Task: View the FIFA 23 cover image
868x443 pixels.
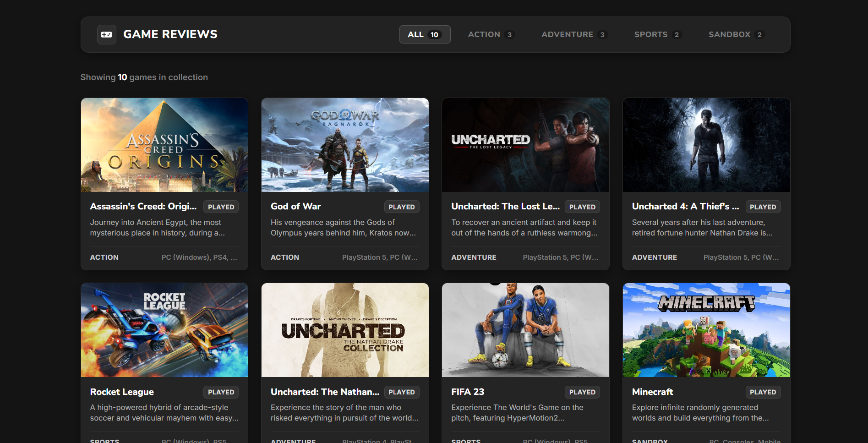Action: point(525,330)
